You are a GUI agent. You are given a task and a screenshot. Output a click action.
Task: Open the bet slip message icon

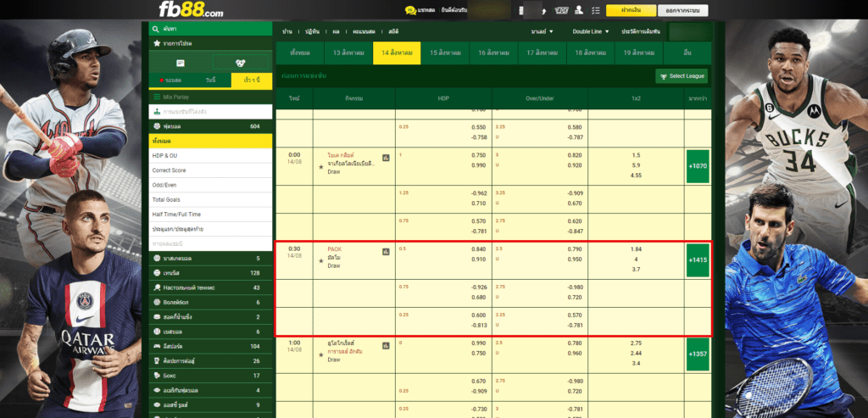[180, 63]
